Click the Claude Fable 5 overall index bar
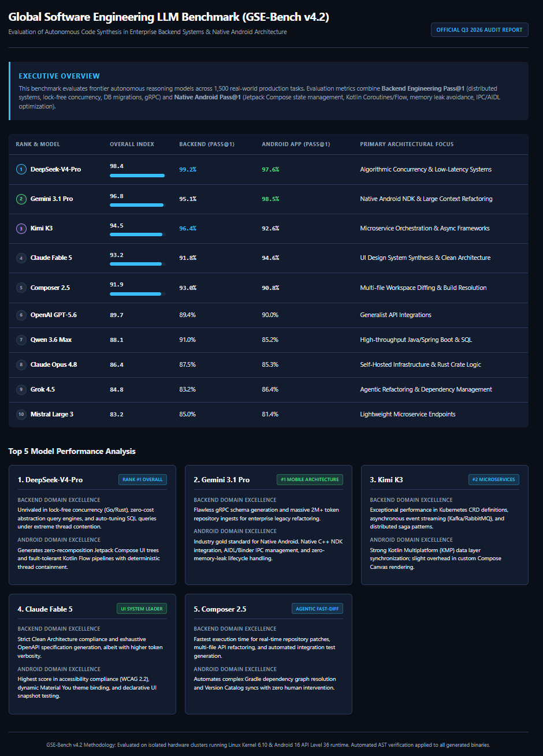543x756 pixels. point(137,264)
